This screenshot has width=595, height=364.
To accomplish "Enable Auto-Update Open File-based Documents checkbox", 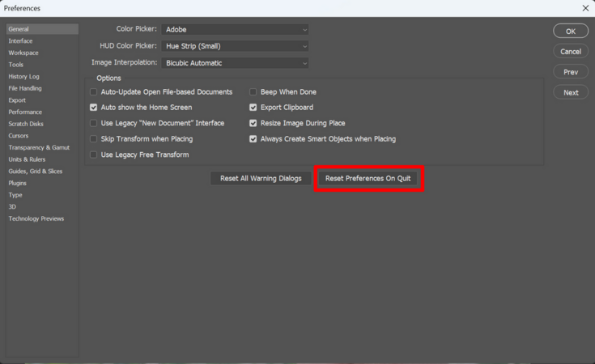I will click(x=93, y=92).
